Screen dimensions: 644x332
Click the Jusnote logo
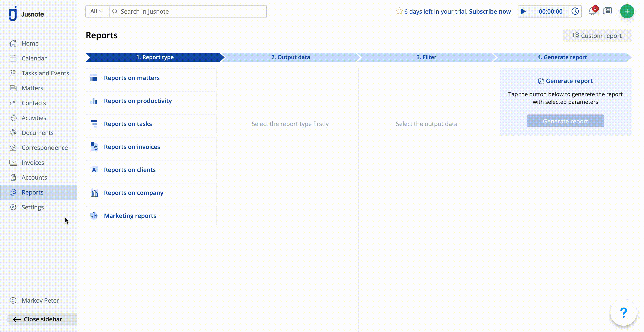click(26, 14)
